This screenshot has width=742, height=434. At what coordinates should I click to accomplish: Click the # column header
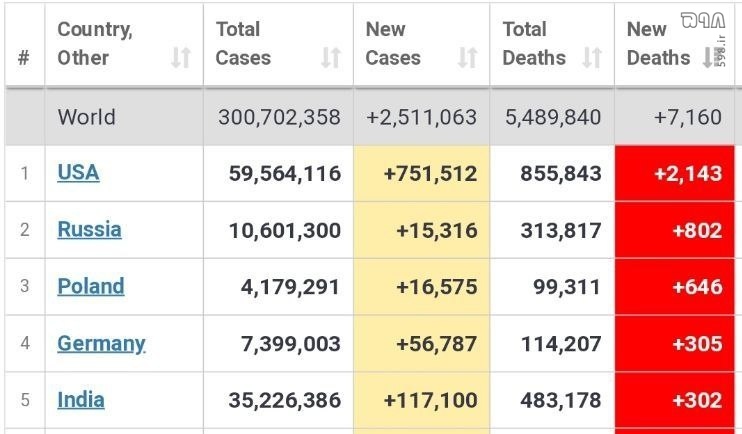pyautogui.click(x=24, y=58)
